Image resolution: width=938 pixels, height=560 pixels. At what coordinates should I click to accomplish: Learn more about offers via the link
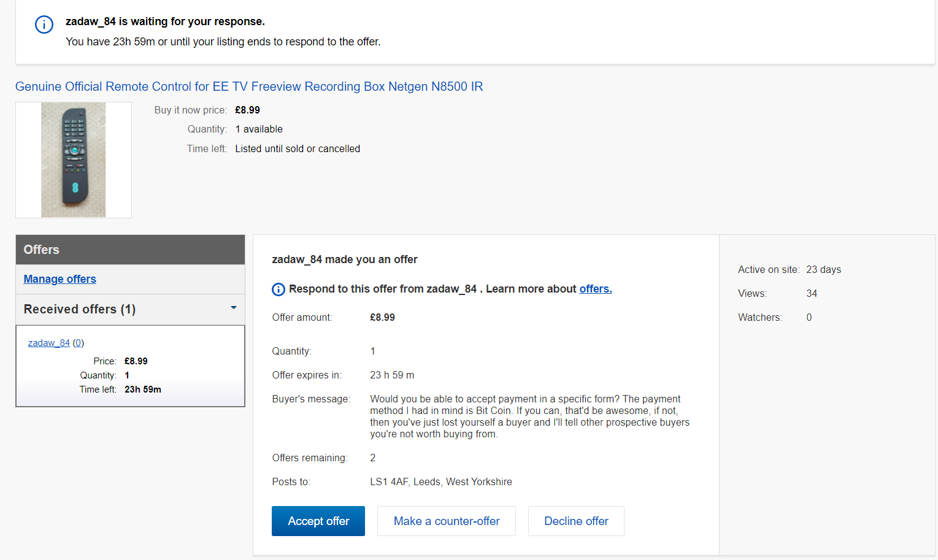(x=594, y=288)
